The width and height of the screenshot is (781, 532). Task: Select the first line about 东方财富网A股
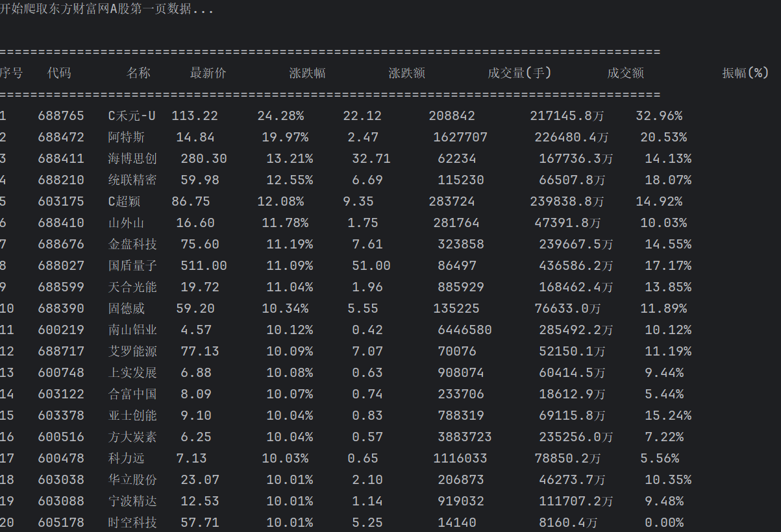pyautogui.click(x=107, y=9)
